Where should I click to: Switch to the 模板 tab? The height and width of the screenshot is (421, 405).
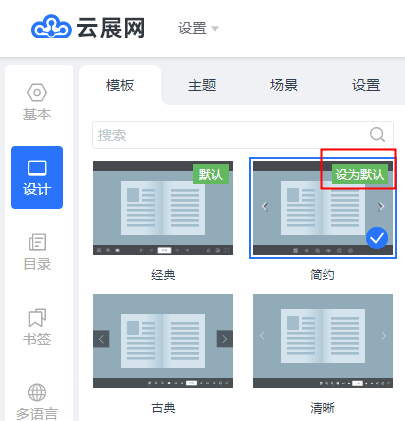120,85
